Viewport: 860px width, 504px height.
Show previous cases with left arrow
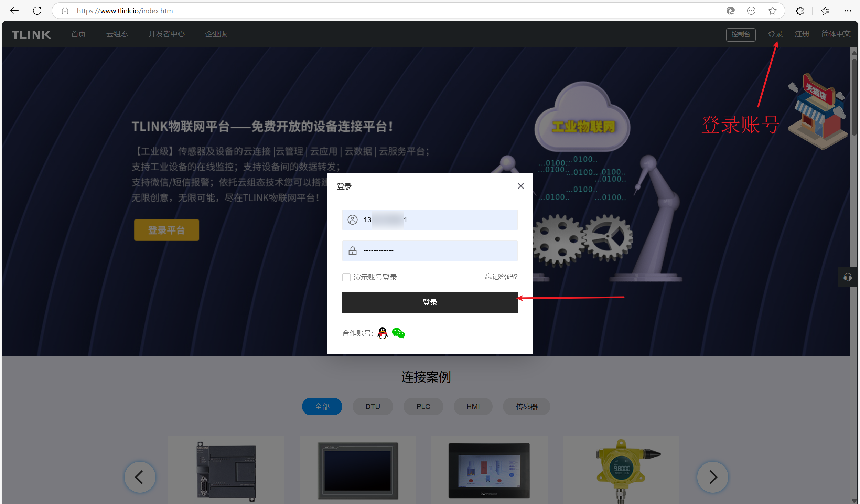tap(140, 477)
